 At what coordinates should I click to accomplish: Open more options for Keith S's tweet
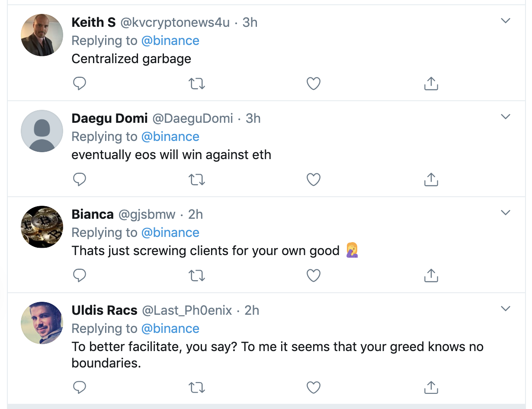[x=505, y=21]
